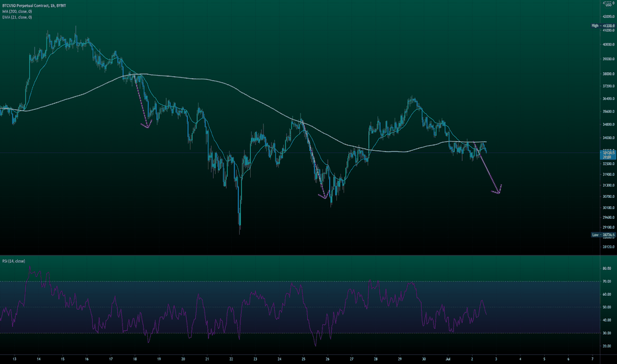617x364 pixels.
Task: Open the USD currency selector on price axis
Action: (x=609, y=5)
